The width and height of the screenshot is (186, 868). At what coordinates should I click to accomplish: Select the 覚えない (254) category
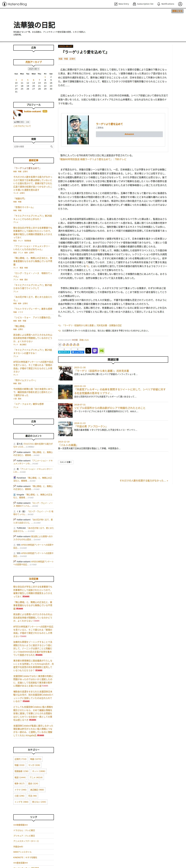coord(39,802)
